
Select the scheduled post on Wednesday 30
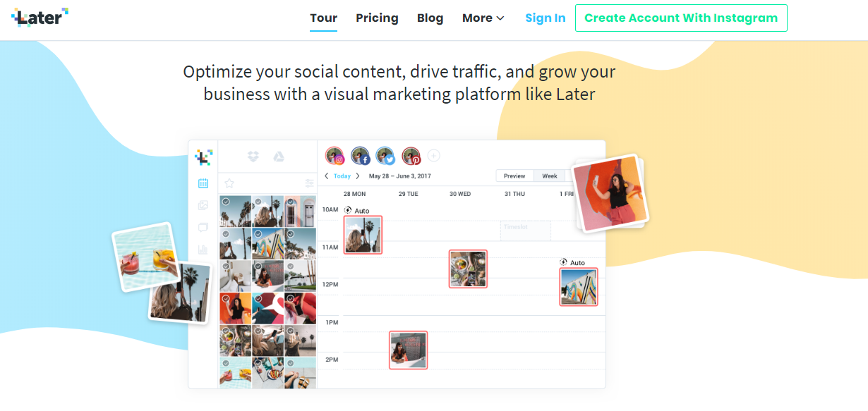[x=468, y=269]
